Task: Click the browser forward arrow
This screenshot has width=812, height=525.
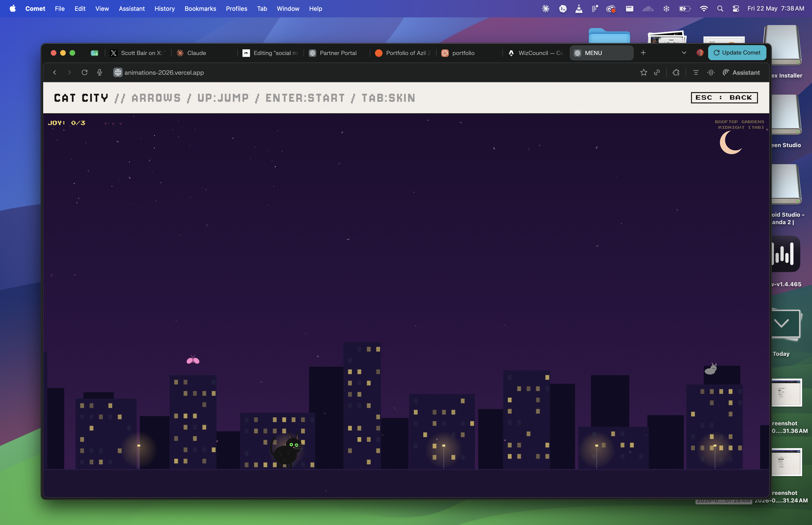Action: point(70,72)
